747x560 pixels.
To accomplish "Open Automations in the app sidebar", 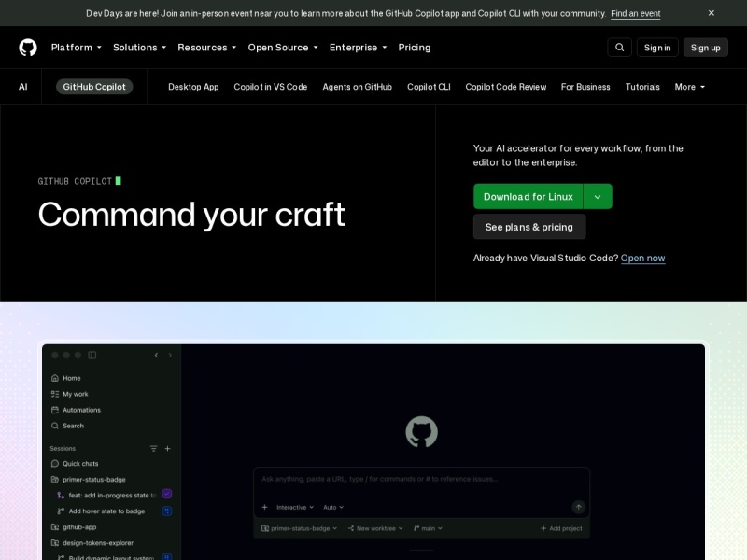I will pos(76,410).
